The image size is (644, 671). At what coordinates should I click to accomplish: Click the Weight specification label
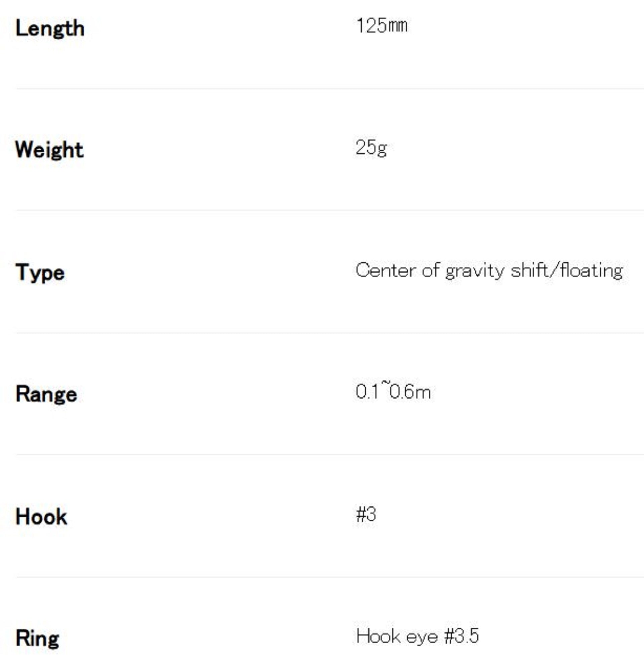click(x=49, y=150)
